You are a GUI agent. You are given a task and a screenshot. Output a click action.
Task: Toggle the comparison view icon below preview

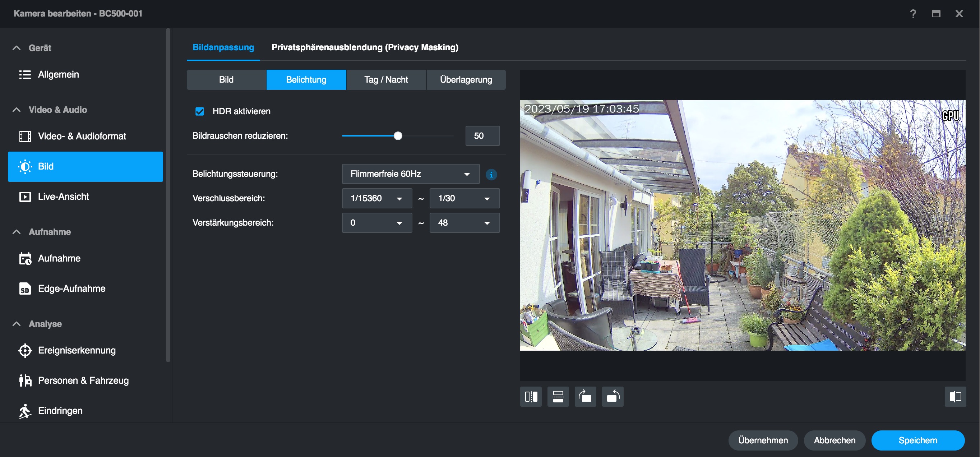point(955,397)
